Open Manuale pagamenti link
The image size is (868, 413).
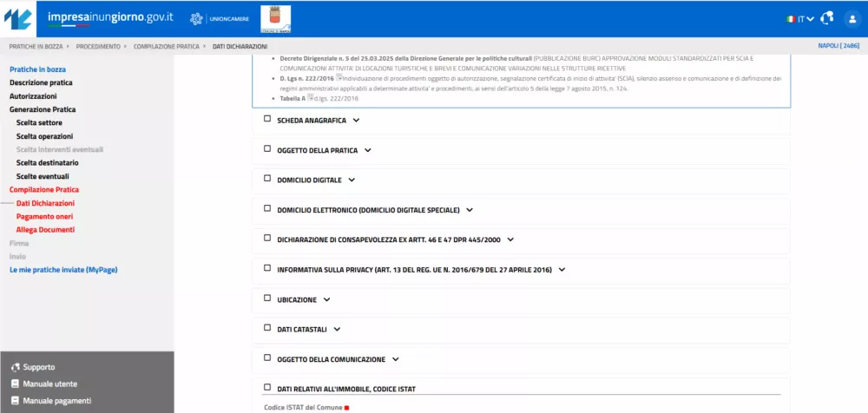click(57, 401)
